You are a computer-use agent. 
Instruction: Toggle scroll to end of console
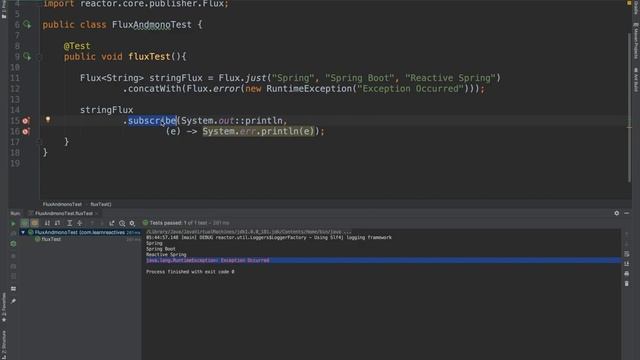(627, 264)
